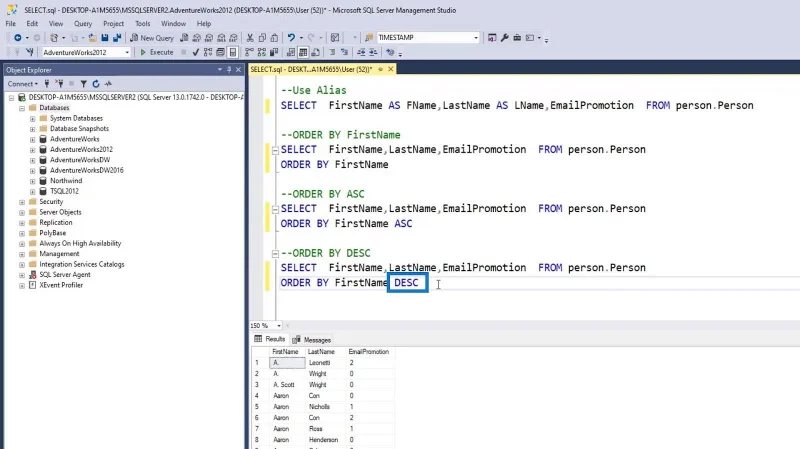Viewport: 800px width, 449px height.
Task: Open the Tools menu
Action: pos(142,23)
